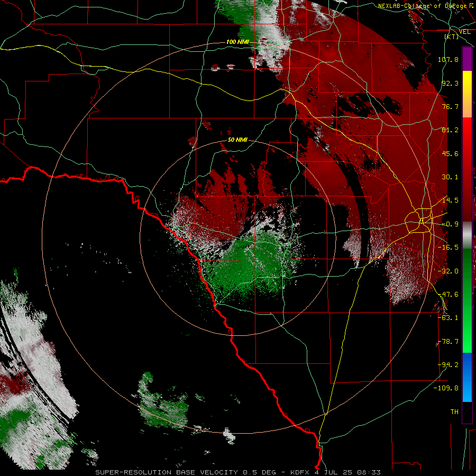Pick the purple segment of the color bar

coord(467,59)
